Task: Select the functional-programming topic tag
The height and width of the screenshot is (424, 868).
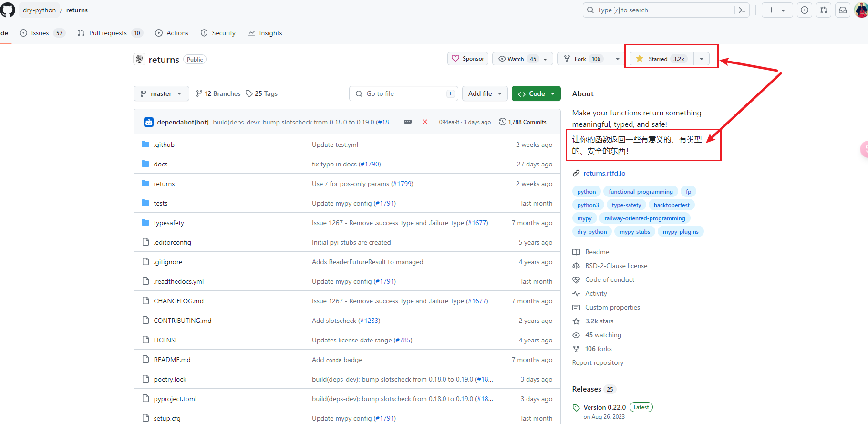Action: 641,192
